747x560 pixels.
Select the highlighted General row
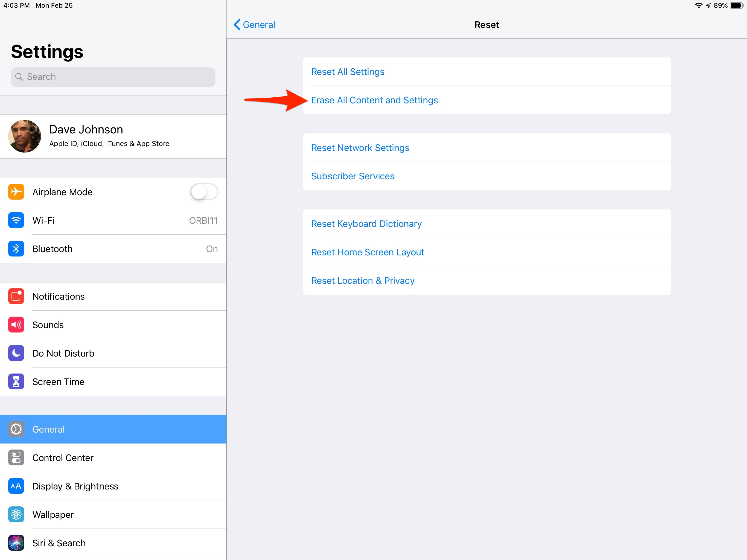tap(113, 429)
